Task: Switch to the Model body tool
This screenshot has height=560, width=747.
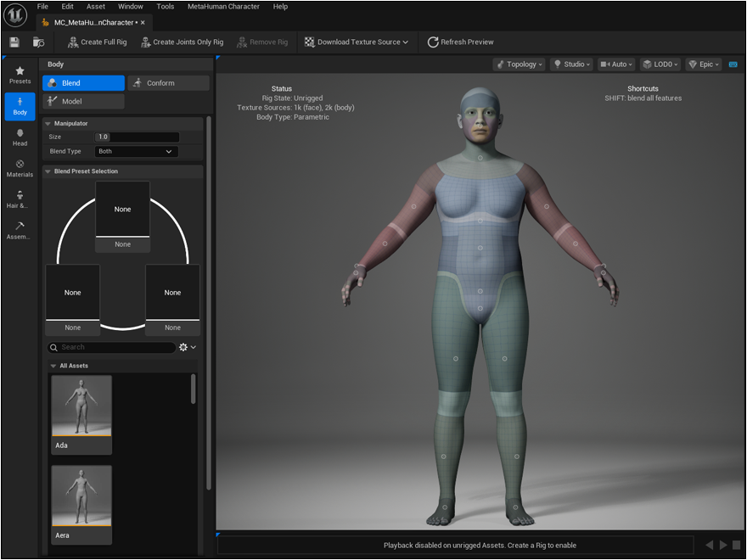Action: tap(83, 102)
